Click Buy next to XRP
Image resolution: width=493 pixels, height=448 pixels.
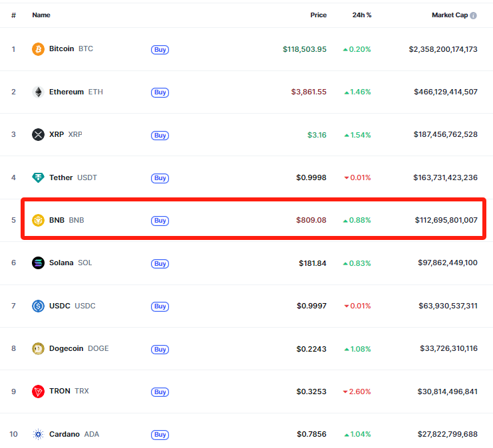pos(160,136)
